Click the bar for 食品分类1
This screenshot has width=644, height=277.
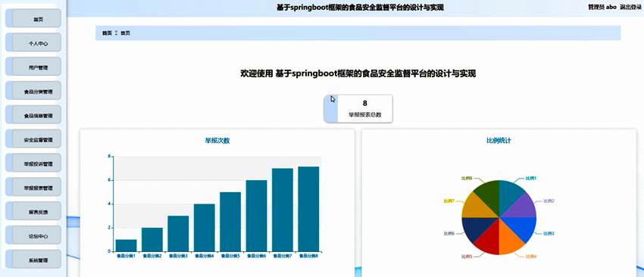click(x=126, y=245)
